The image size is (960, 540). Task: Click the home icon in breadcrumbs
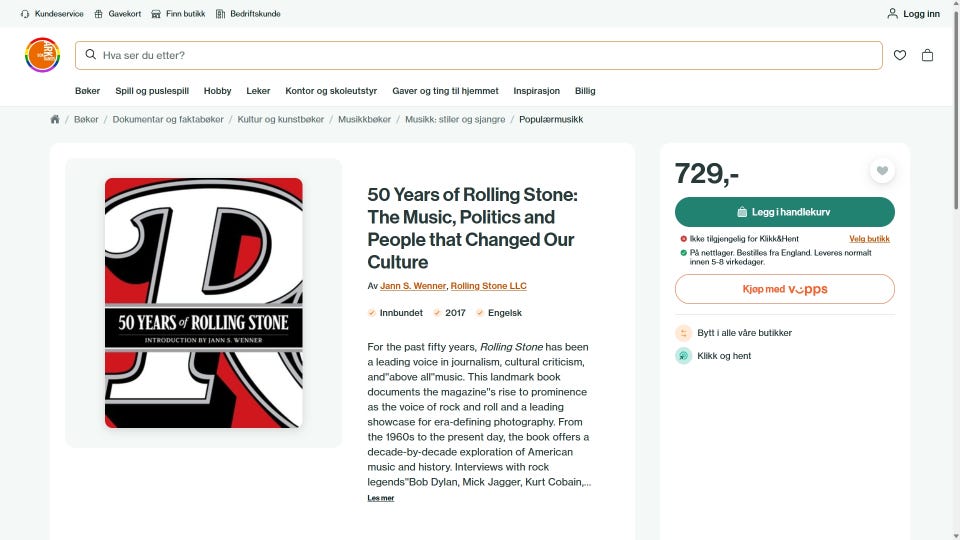coord(55,120)
